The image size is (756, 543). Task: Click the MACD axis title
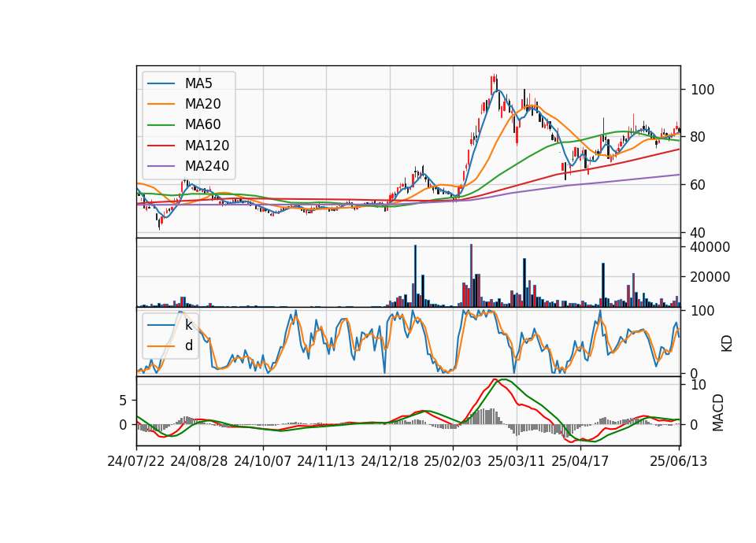pyautogui.click(x=718, y=412)
